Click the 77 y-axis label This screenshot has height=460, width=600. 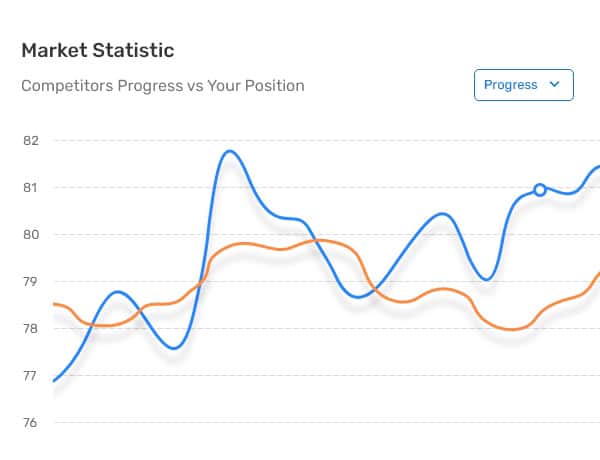pyautogui.click(x=30, y=376)
